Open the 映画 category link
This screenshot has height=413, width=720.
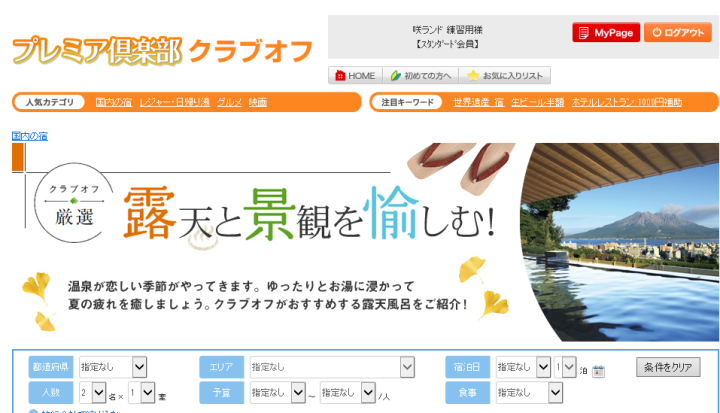coord(258,102)
